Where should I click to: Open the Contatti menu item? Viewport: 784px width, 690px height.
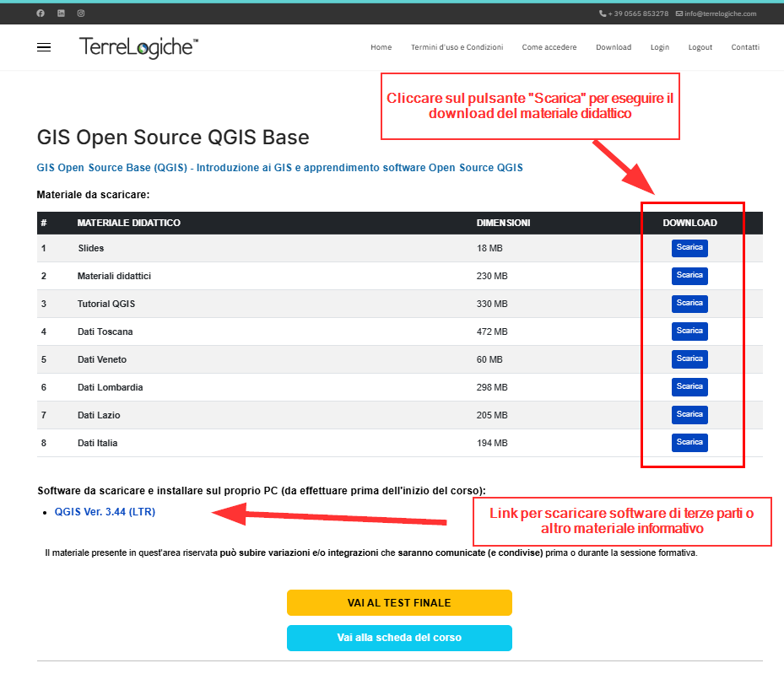pos(745,47)
